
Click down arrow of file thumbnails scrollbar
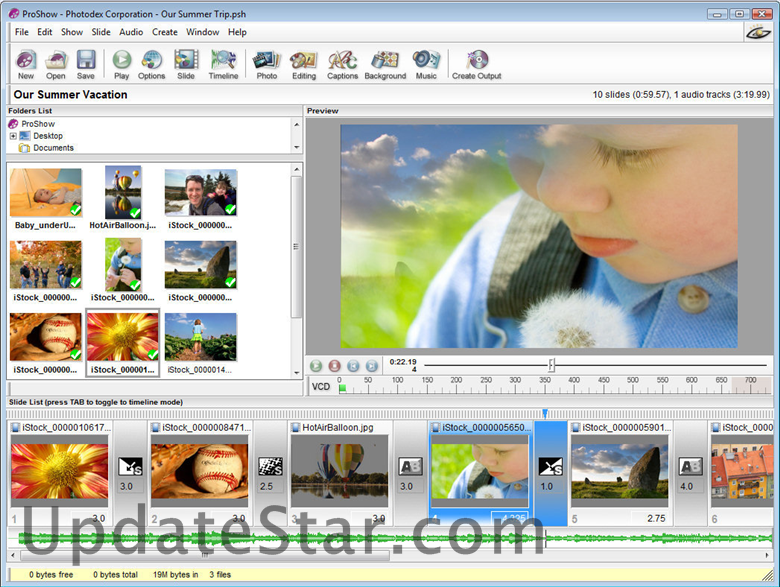coord(296,373)
